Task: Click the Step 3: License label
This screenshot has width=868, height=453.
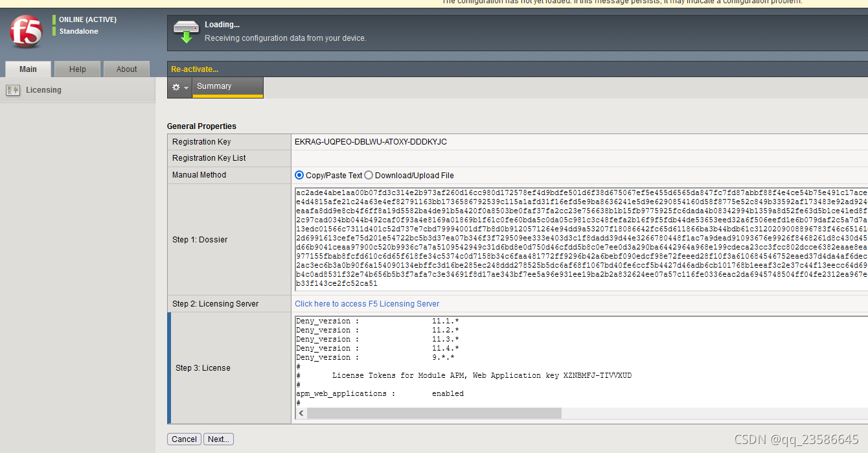Action: tap(203, 368)
